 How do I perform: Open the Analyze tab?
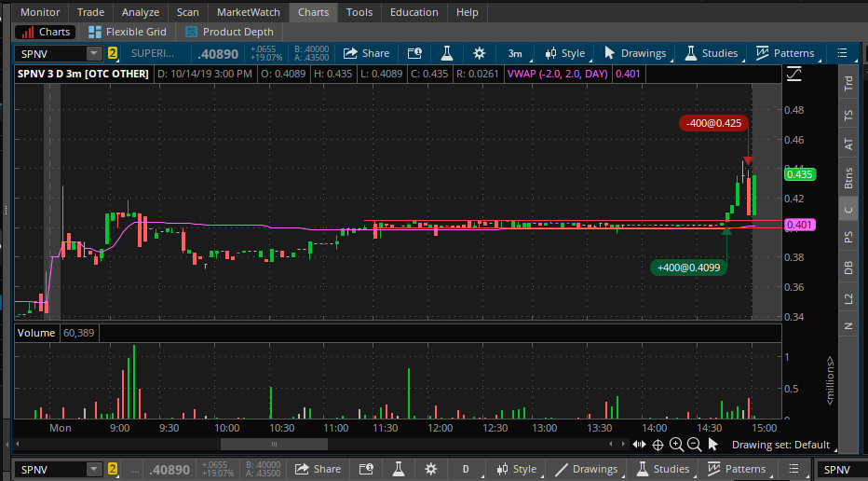coord(141,12)
